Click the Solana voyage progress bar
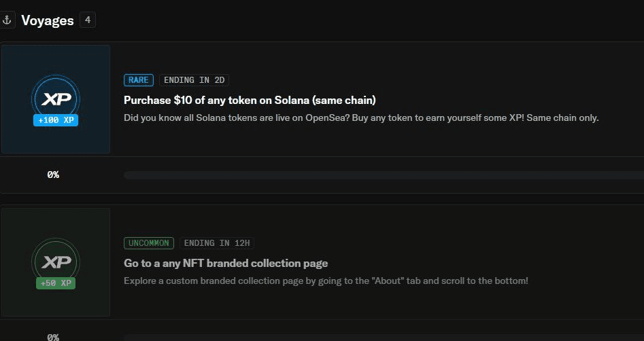The image size is (644, 341). pos(384,175)
